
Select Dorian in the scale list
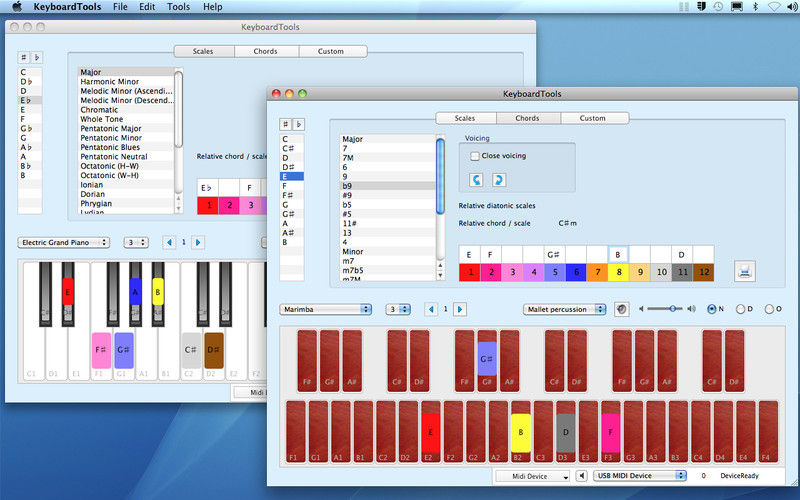click(127, 194)
